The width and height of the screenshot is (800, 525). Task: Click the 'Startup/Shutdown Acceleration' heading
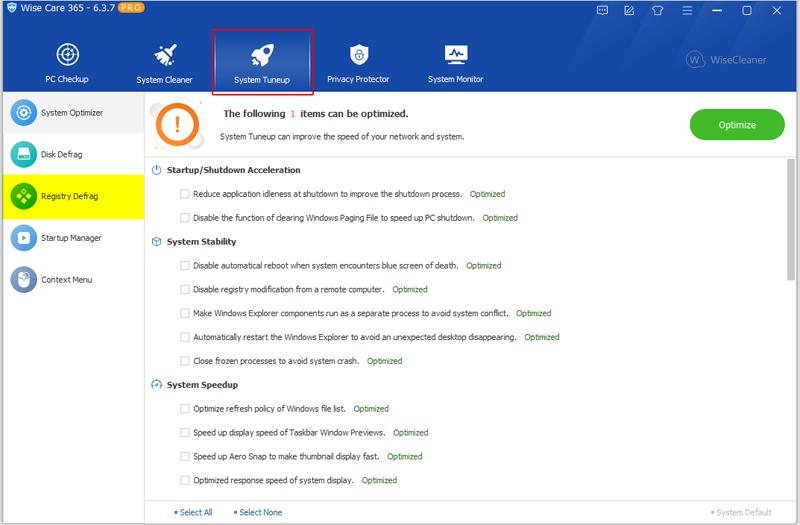click(234, 170)
